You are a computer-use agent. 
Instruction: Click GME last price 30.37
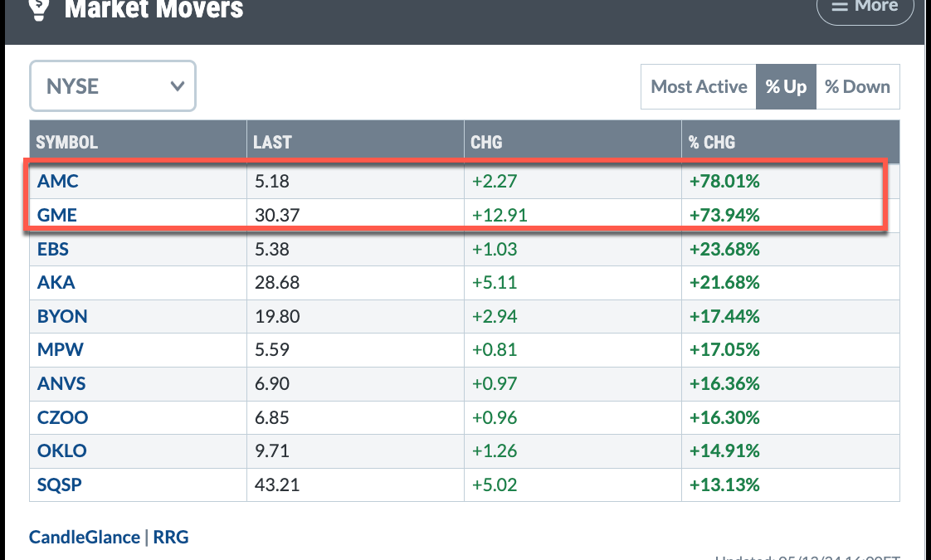(277, 215)
